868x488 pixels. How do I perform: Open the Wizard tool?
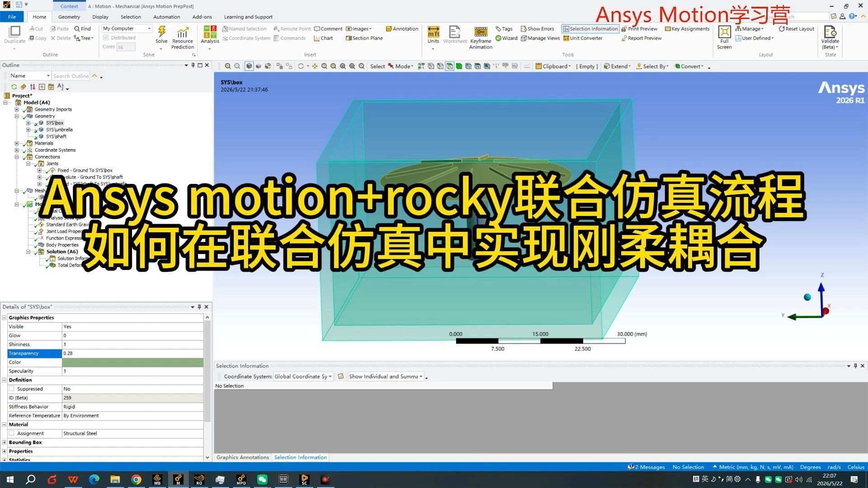pyautogui.click(x=506, y=38)
